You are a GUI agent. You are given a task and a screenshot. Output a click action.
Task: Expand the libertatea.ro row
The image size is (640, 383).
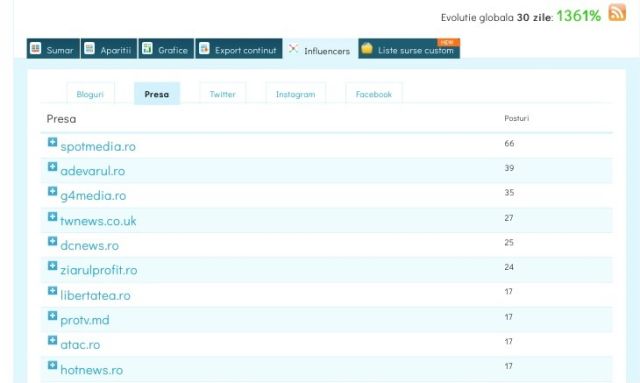tap(52, 290)
